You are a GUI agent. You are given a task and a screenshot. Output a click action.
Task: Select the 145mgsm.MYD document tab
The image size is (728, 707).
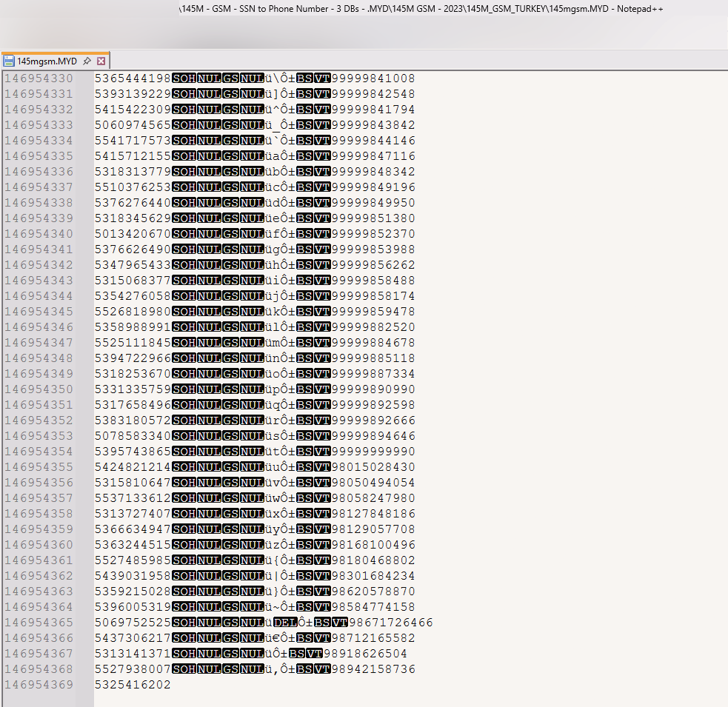[47, 61]
